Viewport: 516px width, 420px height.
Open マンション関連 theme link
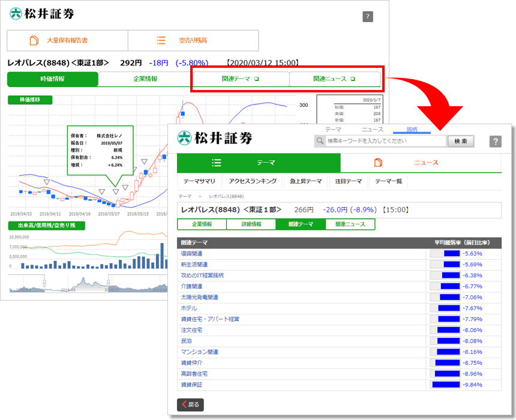tap(199, 352)
